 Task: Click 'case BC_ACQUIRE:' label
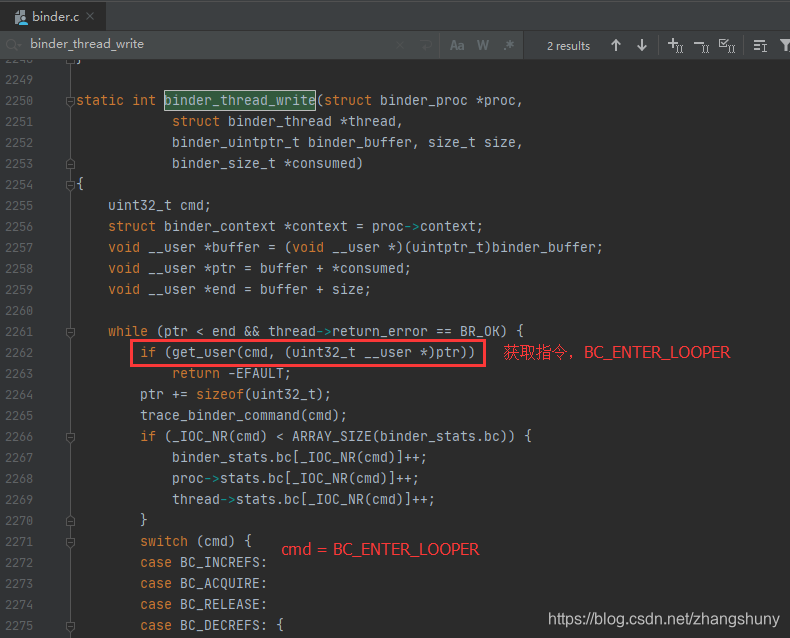pos(204,584)
